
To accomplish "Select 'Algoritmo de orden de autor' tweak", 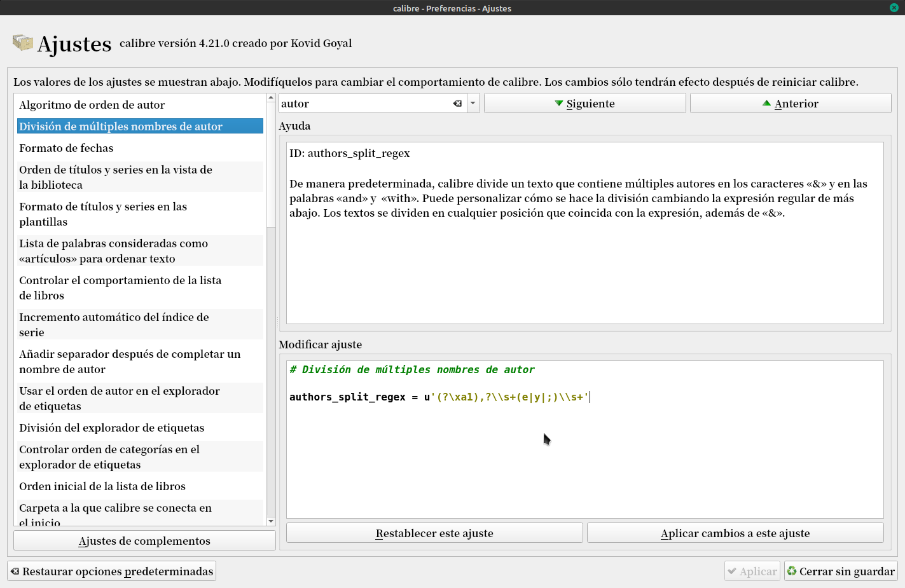I will point(92,105).
